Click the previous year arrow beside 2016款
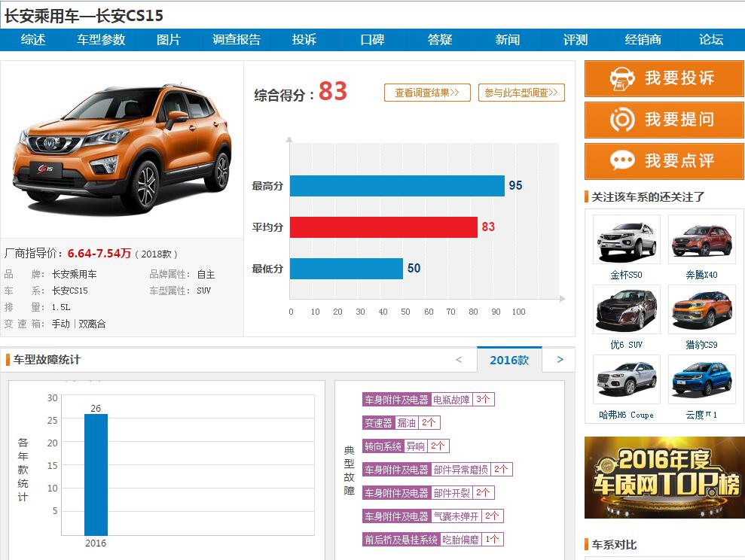Screen dimensions: 745x560 coord(459,360)
